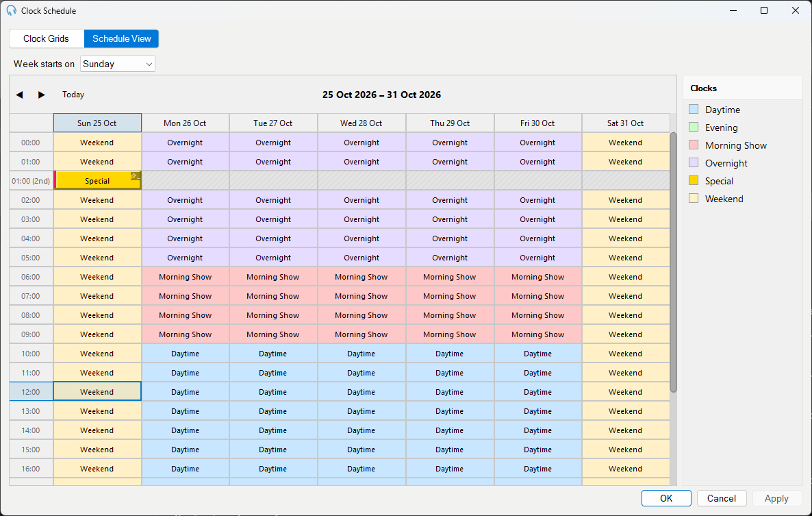Open the Week starts on dropdown
This screenshot has width=812, height=516.
tap(118, 64)
